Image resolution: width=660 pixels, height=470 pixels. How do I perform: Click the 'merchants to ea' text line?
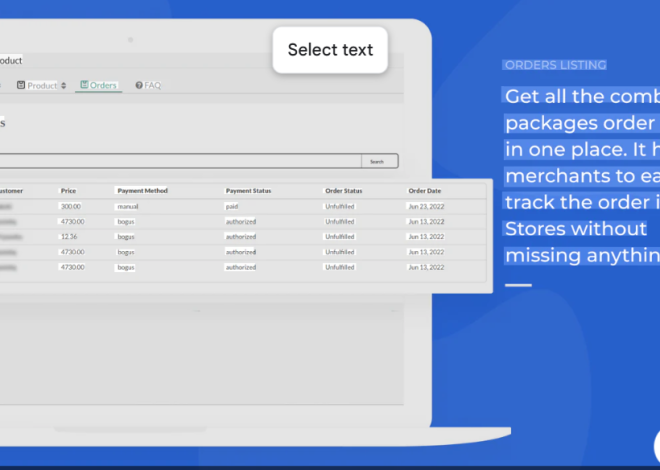[x=582, y=176]
